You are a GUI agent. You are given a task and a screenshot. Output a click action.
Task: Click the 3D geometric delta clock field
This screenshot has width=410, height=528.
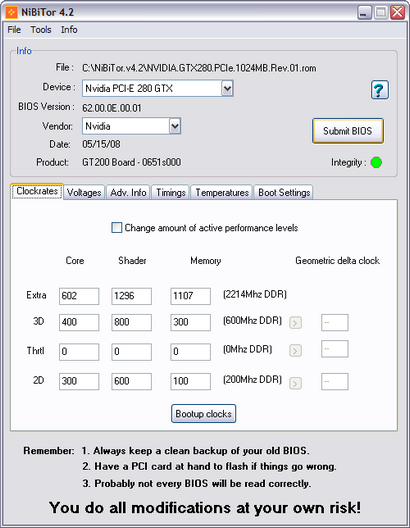click(335, 323)
